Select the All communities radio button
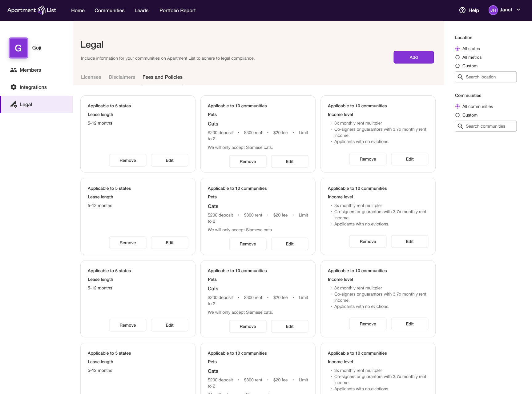 pos(457,106)
